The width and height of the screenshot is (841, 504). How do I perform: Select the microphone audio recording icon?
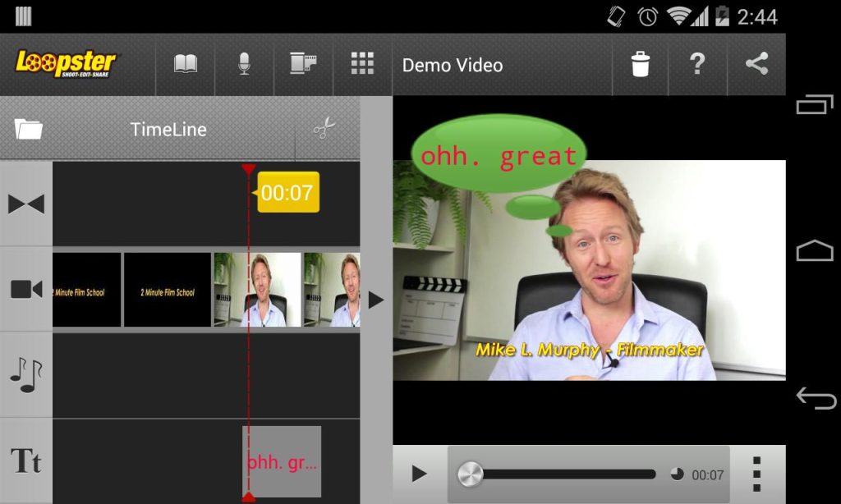coord(244,65)
